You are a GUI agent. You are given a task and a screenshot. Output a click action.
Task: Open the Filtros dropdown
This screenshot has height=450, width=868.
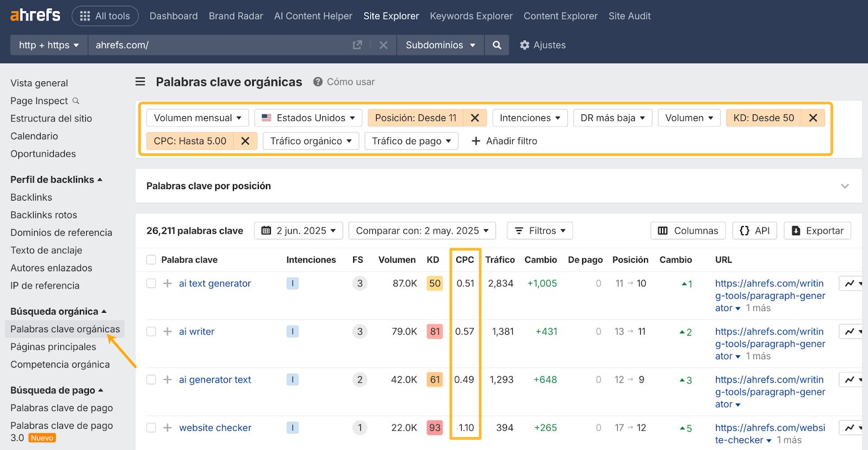[x=540, y=231]
